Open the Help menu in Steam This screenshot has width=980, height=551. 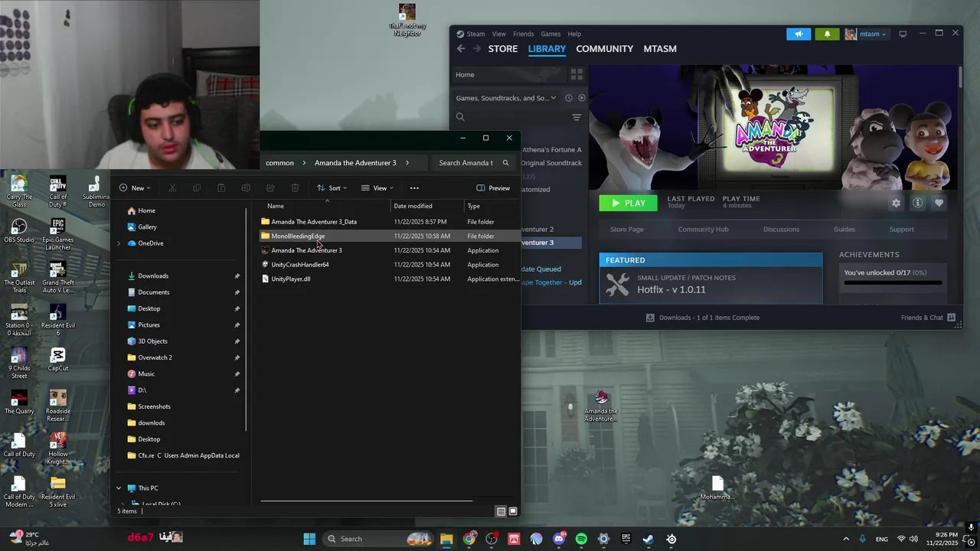(574, 34)
